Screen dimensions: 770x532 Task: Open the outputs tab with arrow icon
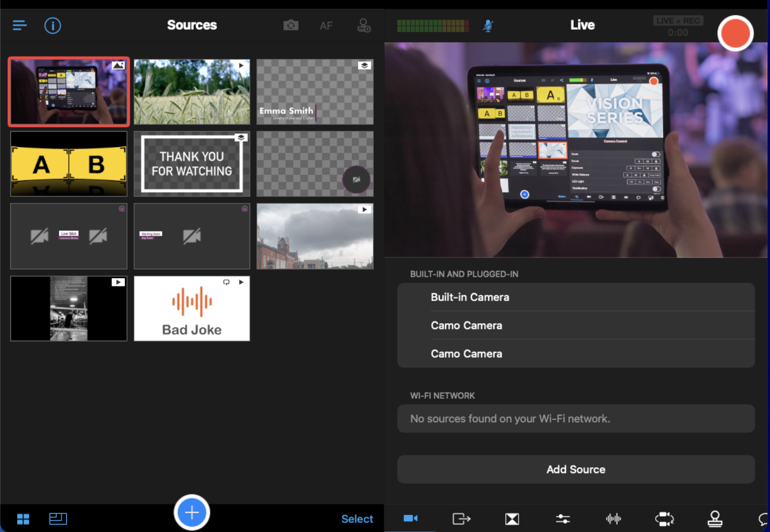461,519
